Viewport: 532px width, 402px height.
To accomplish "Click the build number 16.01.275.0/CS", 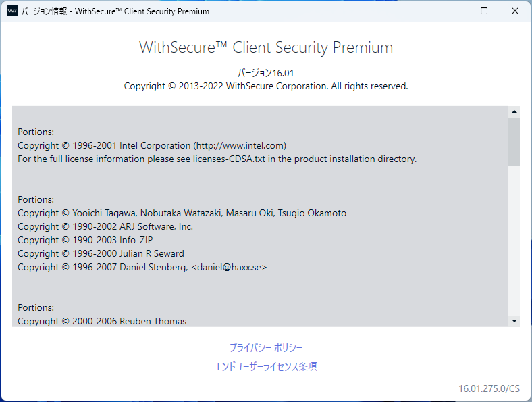I will click(489, 388).
